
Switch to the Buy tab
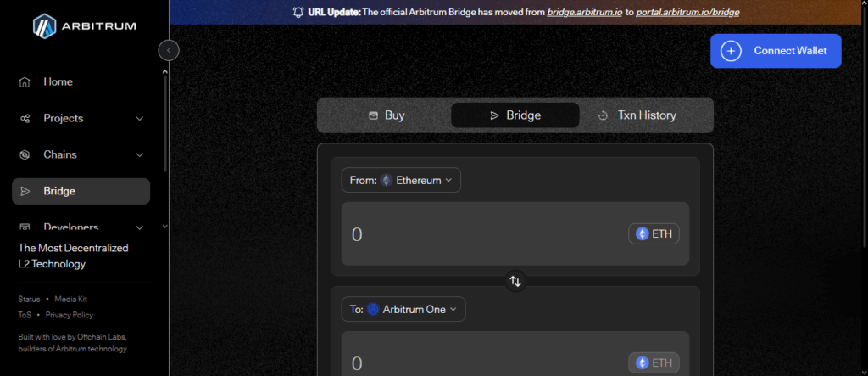(x=387, y=115)
